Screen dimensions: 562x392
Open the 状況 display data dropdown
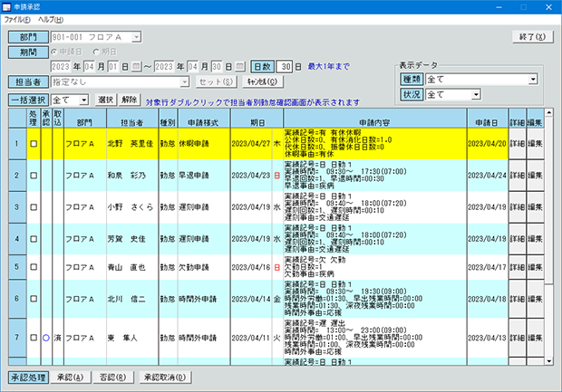(x=476, y=94)
